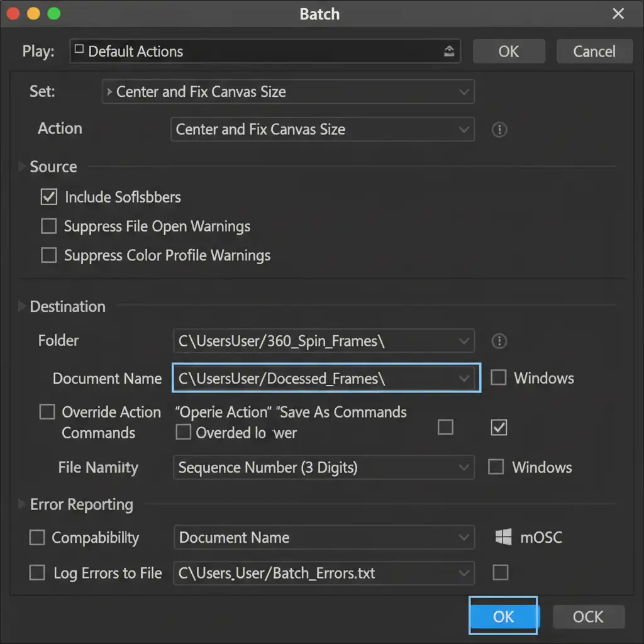Click the small square icon before Default Actions
The image size is (644, 644).
pos(79,50)
